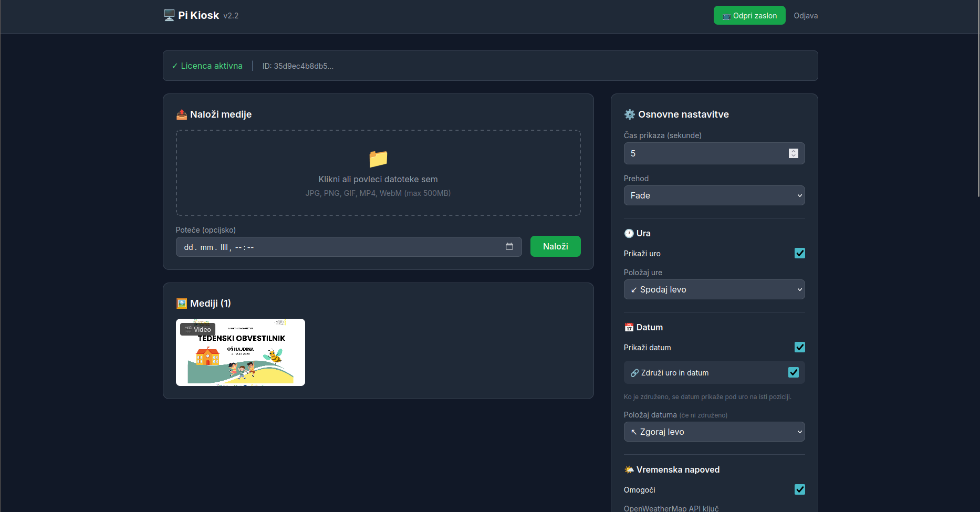Select the Tedenski obvestilnik video thumbnail
This screenshot has height=512, width=980.
tap(241, 352)
